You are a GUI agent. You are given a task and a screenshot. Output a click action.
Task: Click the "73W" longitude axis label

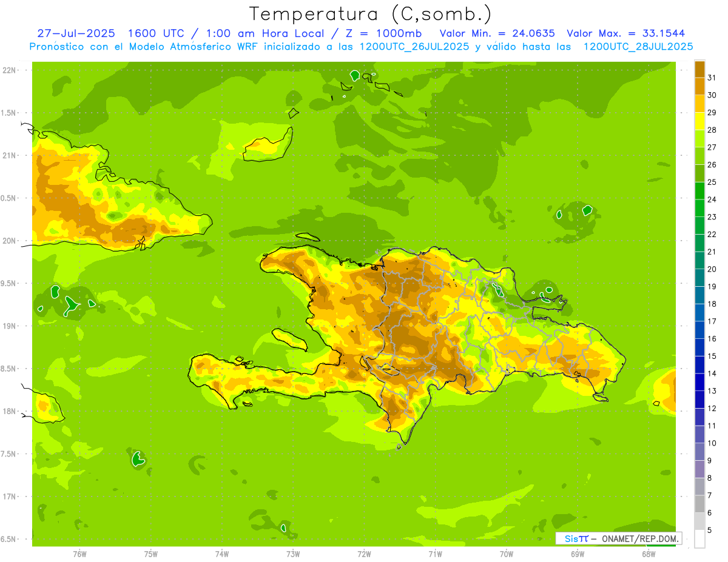[293, 554]
